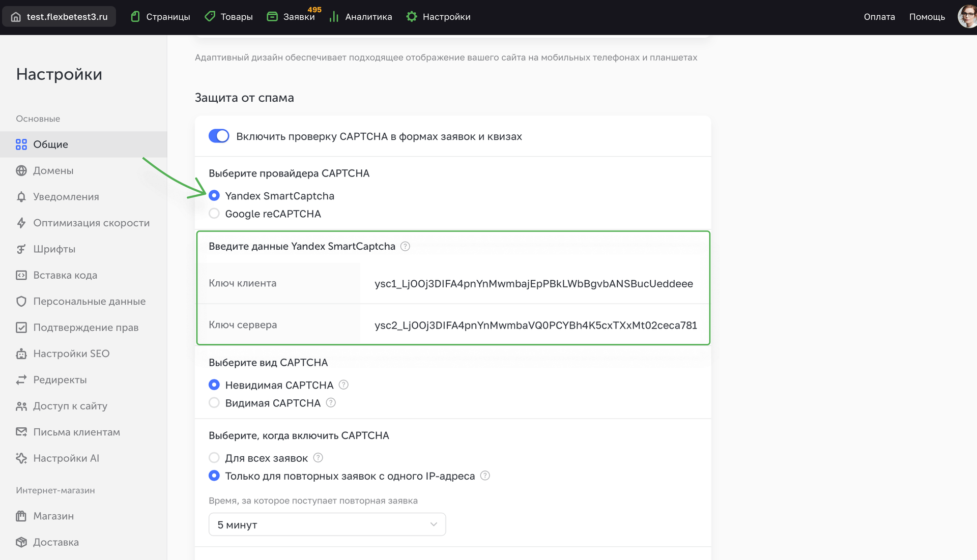Open the Товары section

(236, 16)
